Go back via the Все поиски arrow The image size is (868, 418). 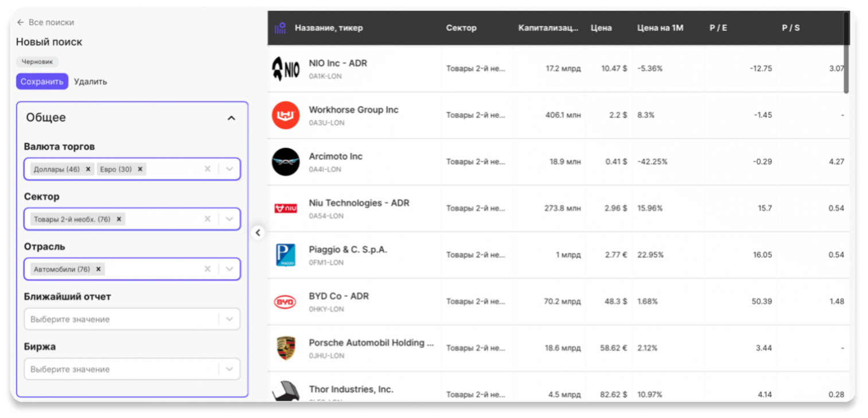tap(21, 22)
